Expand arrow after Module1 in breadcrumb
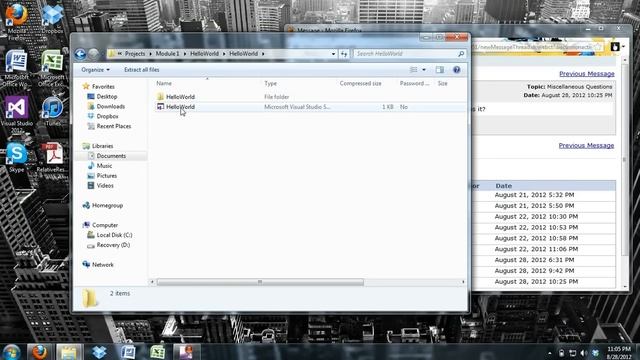Image resolution: width=640 pixels, height=360 pixels. (185, 54)
